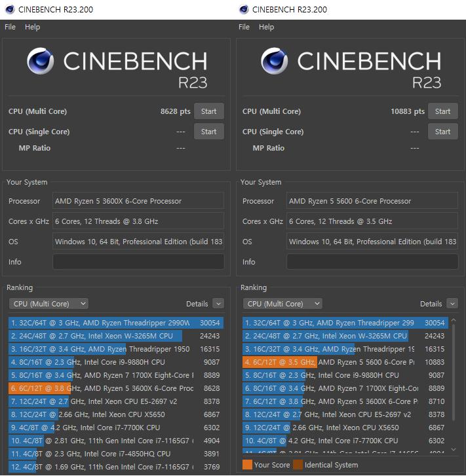Click Cores field showing 3.5 GHz

372,221
